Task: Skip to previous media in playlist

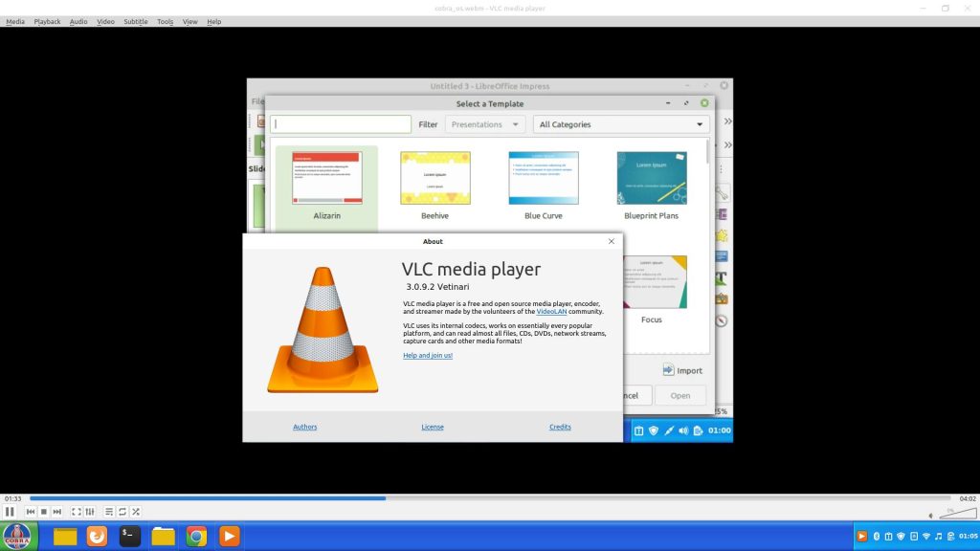Action: 31,512
